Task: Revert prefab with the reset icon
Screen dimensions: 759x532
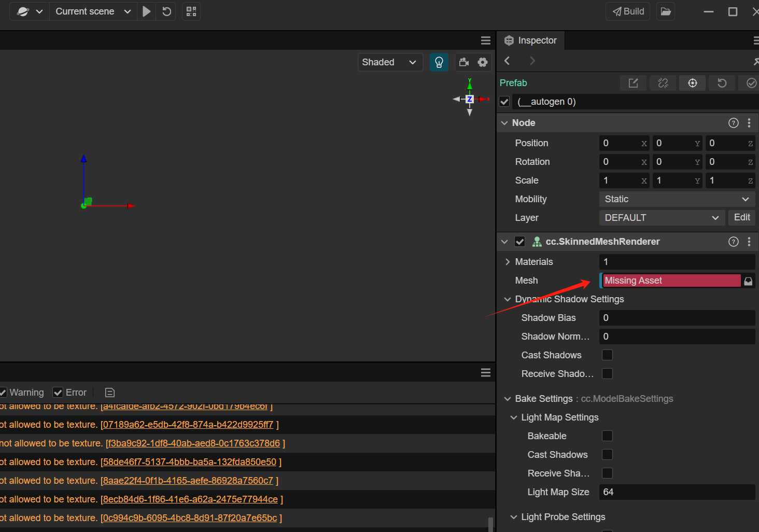Action: tap(722, 83)
